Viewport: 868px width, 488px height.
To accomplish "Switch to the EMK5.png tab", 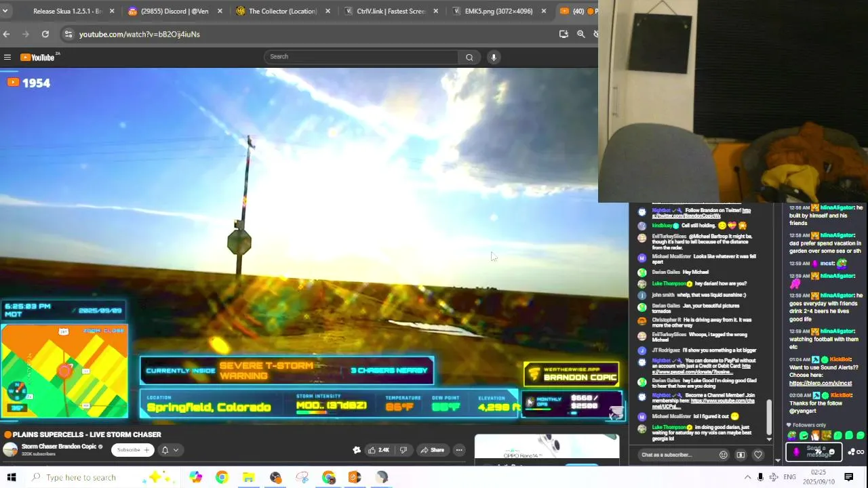I will click(x=498, y=11).
